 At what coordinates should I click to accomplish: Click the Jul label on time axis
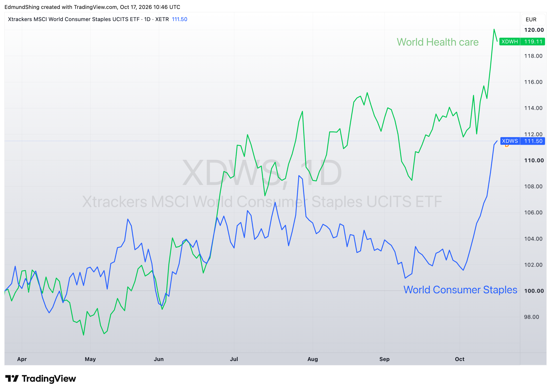pos(234,359)
